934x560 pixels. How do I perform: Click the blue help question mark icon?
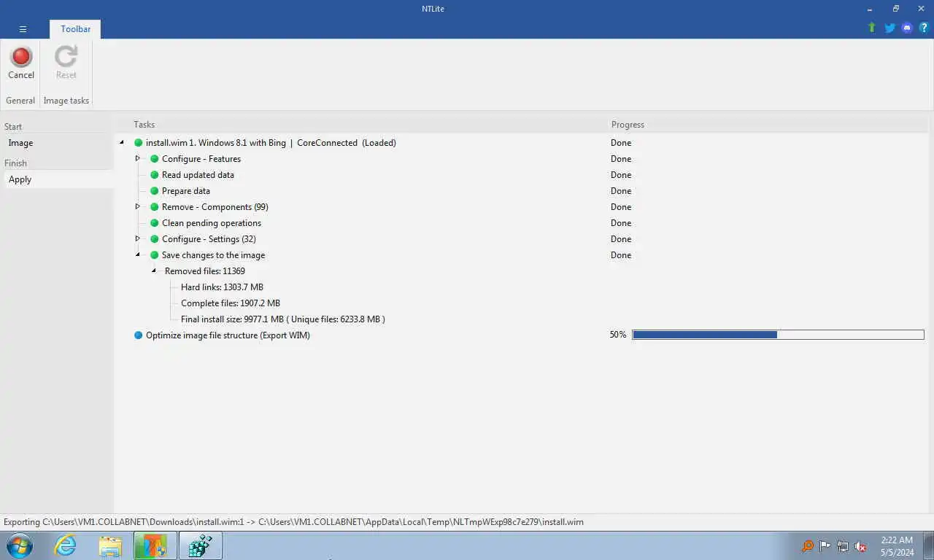coord(924,28)
